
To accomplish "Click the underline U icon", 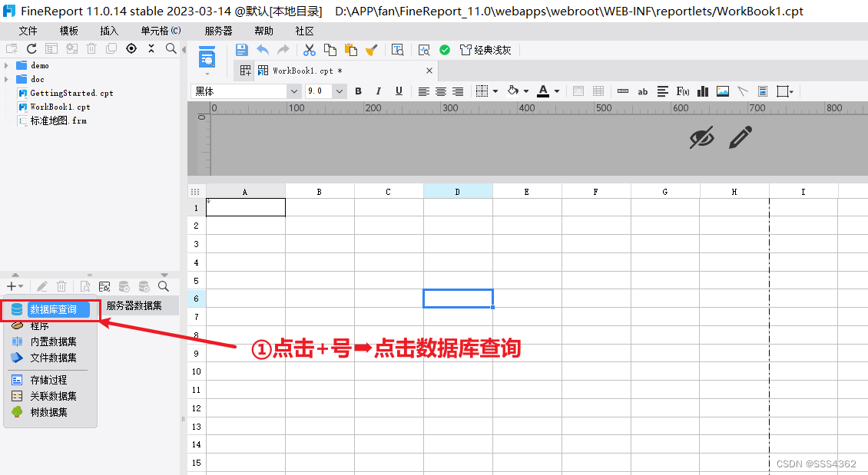I will point(399,91).
